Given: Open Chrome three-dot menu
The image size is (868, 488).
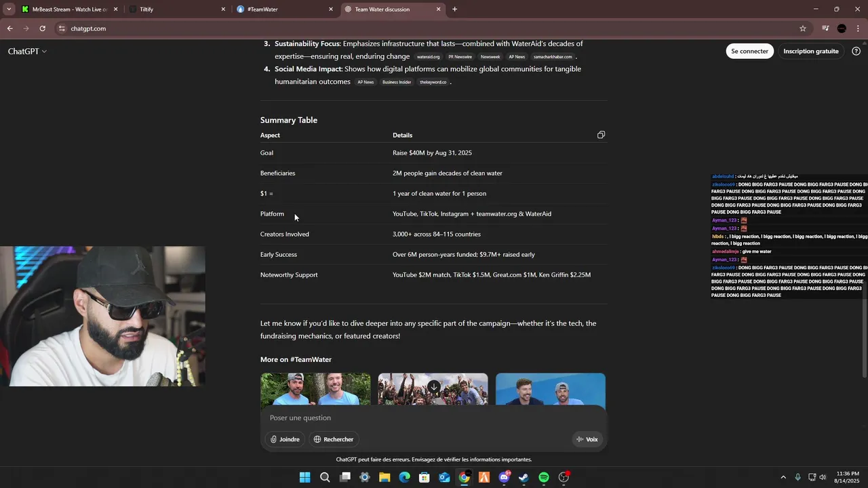Looking at the screenshot, I should pos(858,28).
